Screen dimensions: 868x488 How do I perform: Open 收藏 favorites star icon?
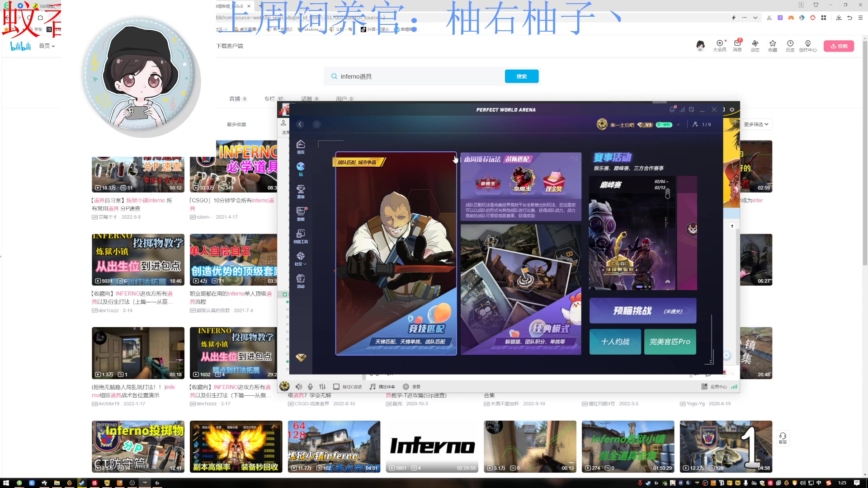pyautogui.click(x=773, y=46)
